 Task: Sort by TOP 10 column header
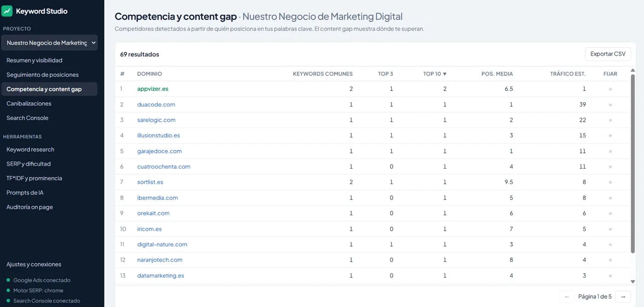(x=435, y=74)
